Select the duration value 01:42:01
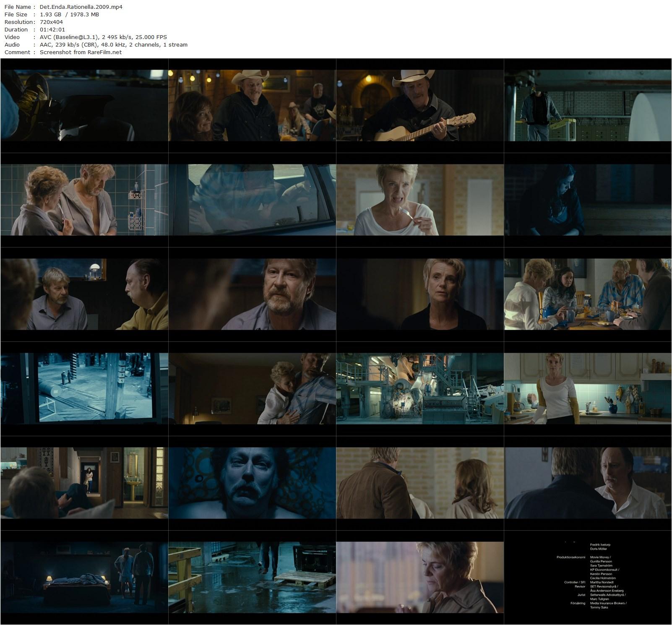This screenshot has height=625, width=672. tap(52, 29)
